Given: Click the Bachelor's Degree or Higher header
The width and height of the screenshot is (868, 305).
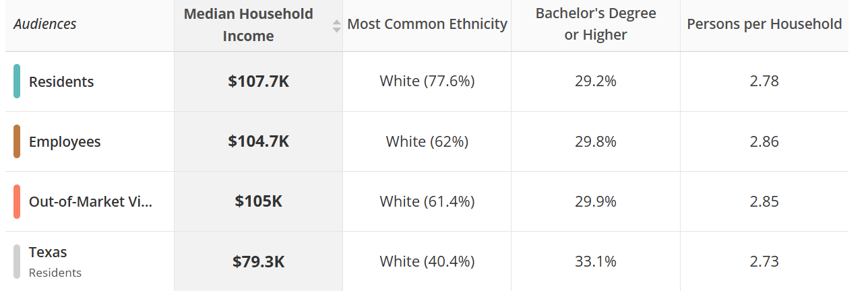Looking at the screenshot, I should pos(595,25).
